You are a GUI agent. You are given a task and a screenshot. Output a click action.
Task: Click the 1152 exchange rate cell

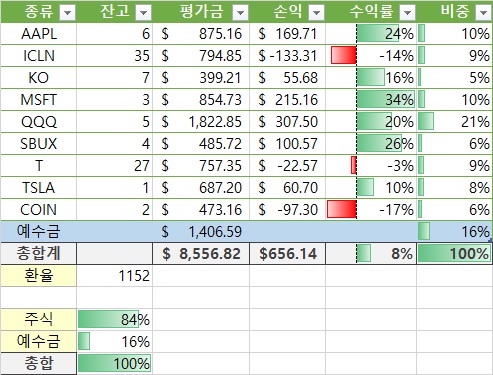[115, 276]
